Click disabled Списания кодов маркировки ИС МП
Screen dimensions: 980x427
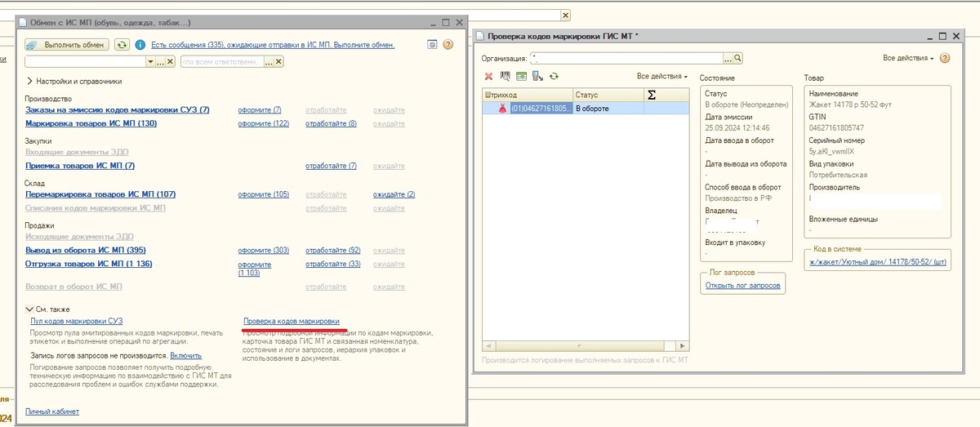point(95,208)
